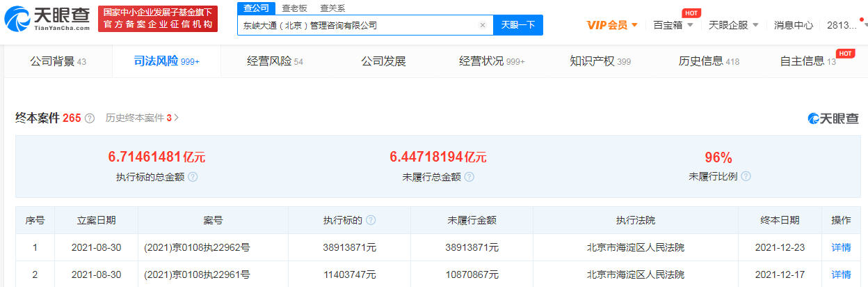Switch to 知识产权 tab
This screenshot has width=868, height=287.
click(600, 61)
